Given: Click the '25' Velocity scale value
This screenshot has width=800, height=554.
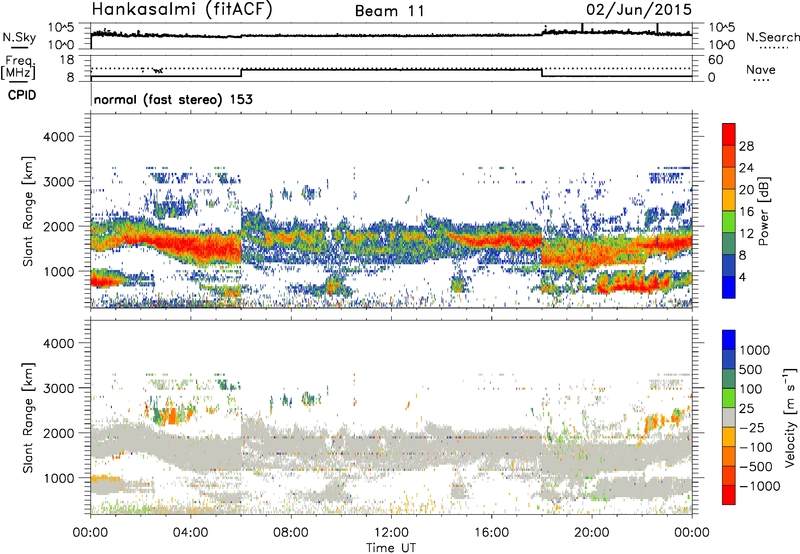Looking at the screenshot, I should click(x=746, y=408).
